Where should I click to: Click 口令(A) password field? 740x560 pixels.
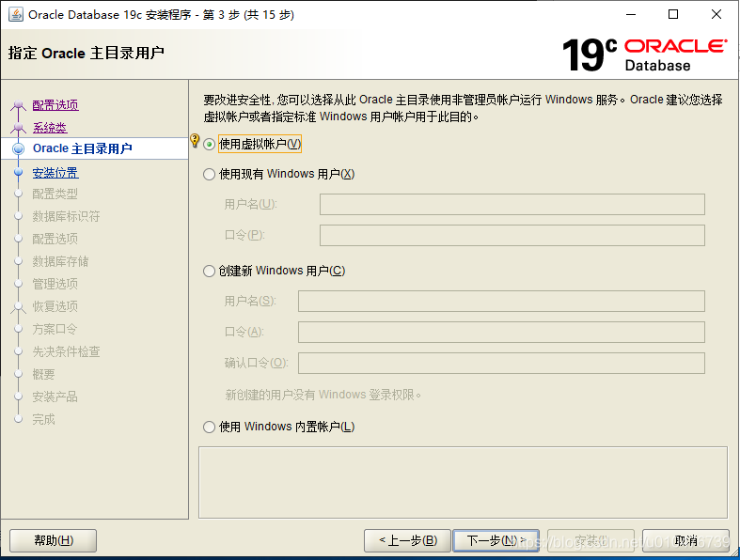(501, 332)
